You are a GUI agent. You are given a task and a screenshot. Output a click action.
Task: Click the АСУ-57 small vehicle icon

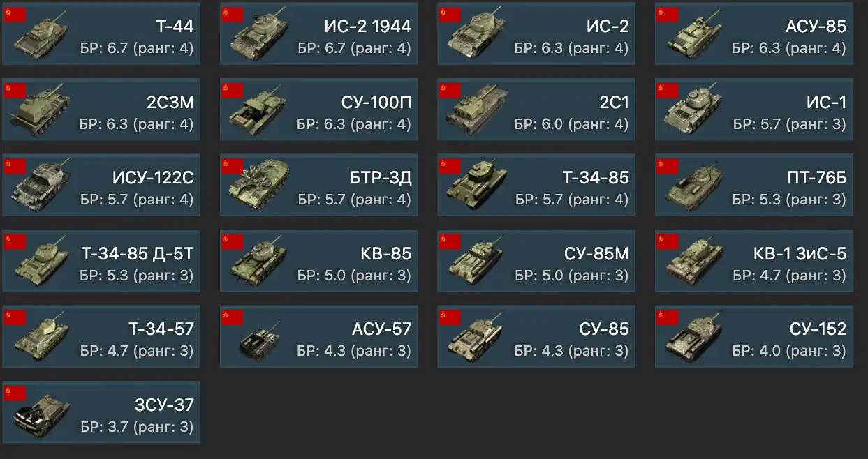tap(260, 338)
